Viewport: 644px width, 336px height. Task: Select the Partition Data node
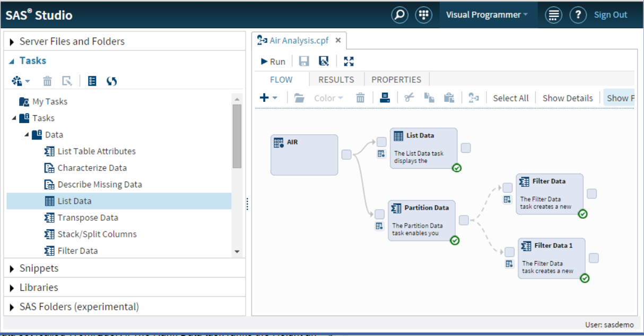pos(422,221)
